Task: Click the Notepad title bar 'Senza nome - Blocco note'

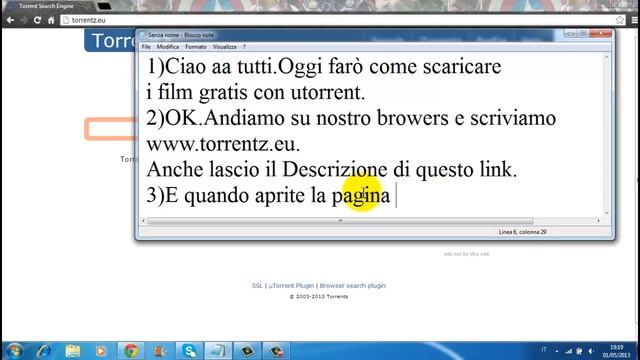Action: pos(181,35)
